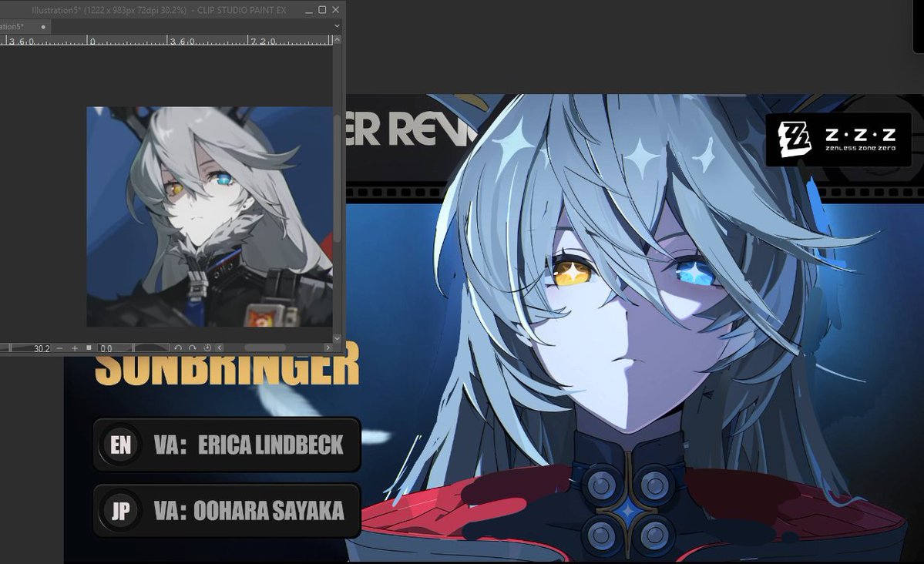Adjust the rotation angle slider showing 0.0
The width and height of the screenshot is (924, 564).
(134, 348)
